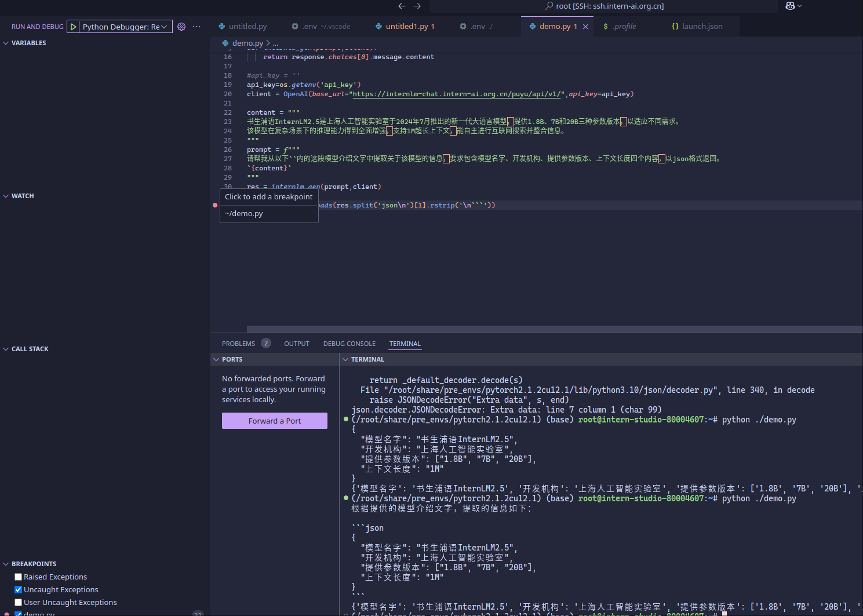This screenshot has height=616, width=863.
Task: Enable User Uncaught Exceptions breakpoint
Action: coord(18,602)
